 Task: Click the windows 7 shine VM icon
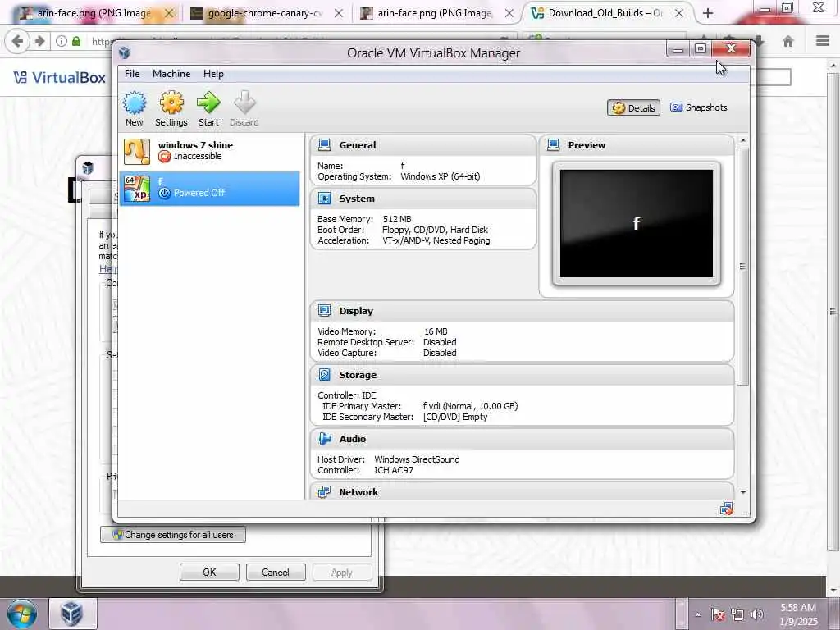(137, 151)
